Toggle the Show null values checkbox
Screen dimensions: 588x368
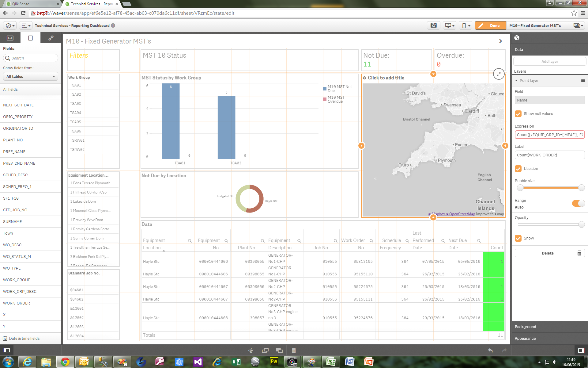pyautogui.click(x=518, y=114)
